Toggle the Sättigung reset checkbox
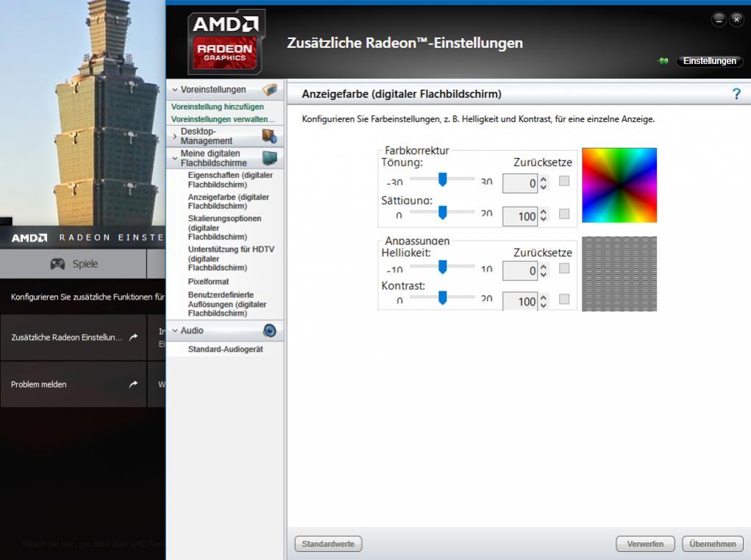 (x=564, y=213)
